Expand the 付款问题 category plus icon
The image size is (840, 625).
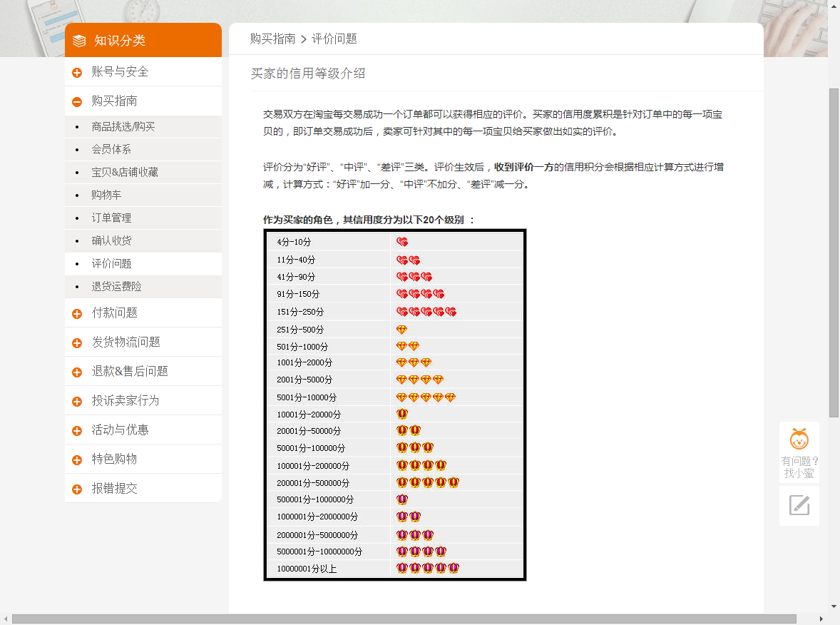point(77,314)
